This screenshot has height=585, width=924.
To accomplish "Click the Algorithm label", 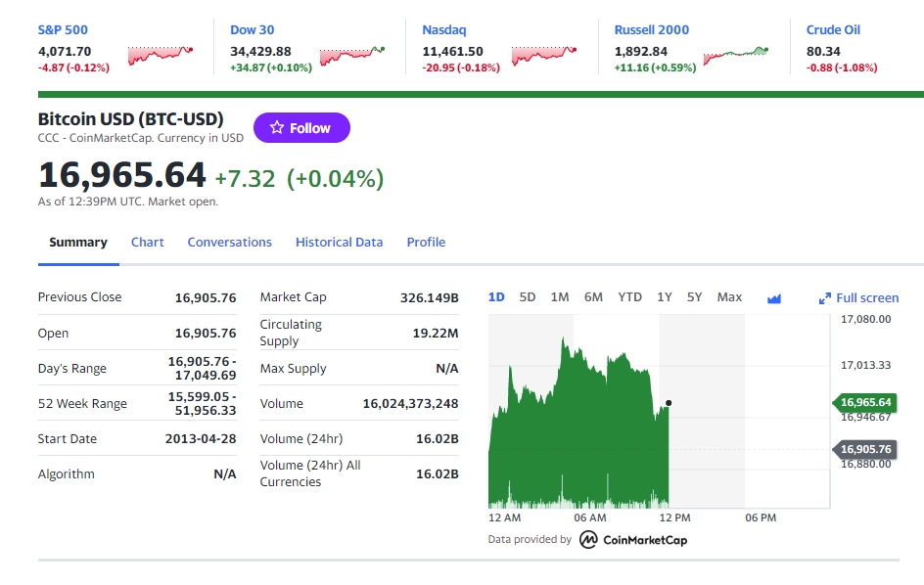I will pyautogui.click(x=66, y=474).
